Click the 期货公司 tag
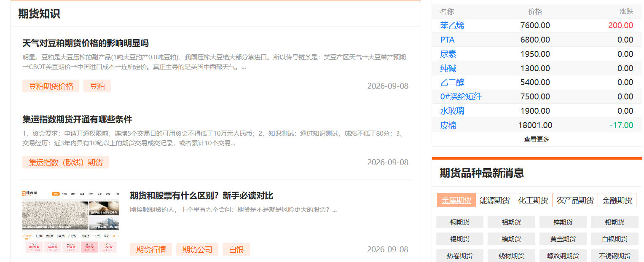The image size is (644, 262). tap(197, 249)
